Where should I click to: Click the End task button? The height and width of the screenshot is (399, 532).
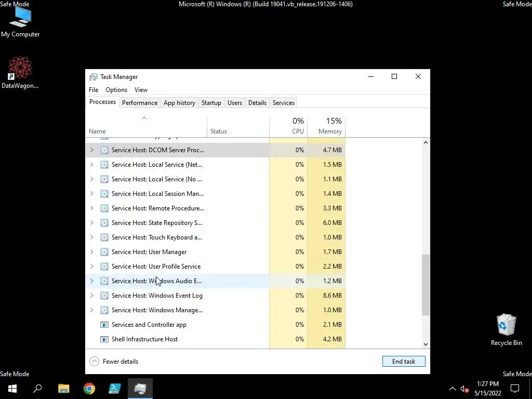click(x=404, y=362)
